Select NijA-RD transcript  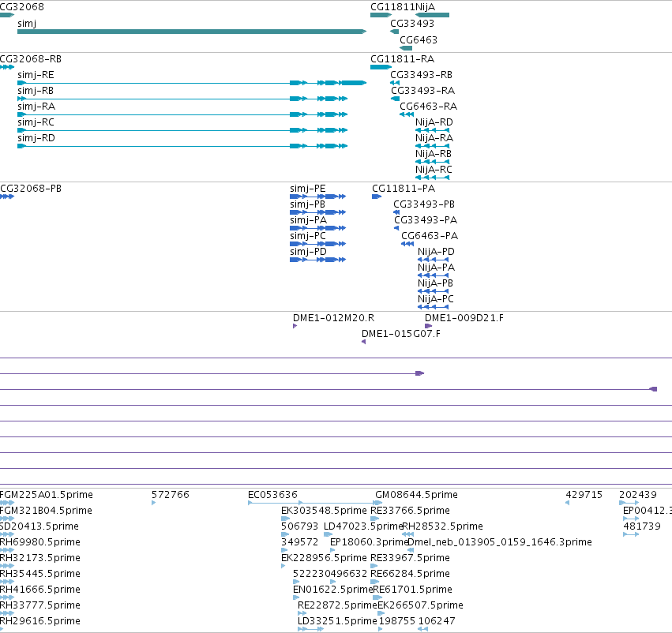point(433,130)
